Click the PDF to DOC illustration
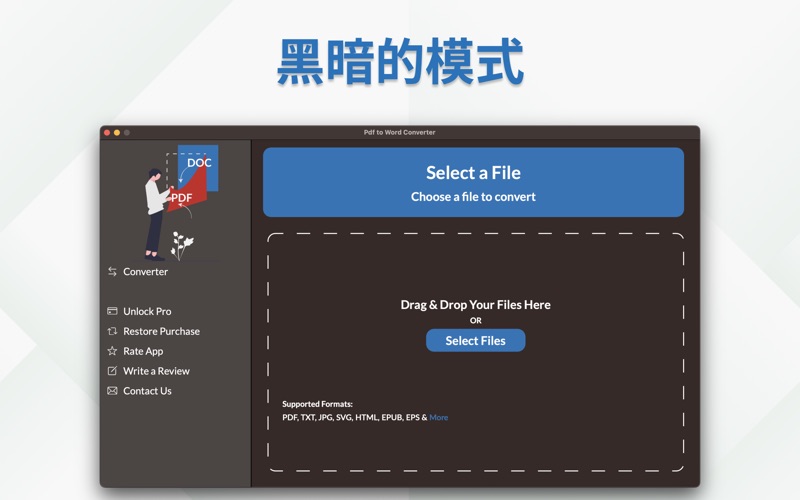800x500 pixels. [x=177, y=200]
